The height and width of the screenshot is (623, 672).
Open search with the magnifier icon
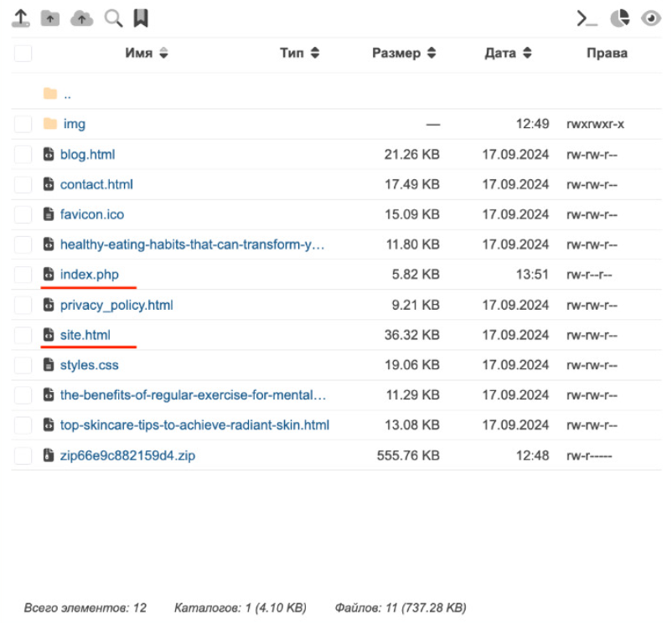113,18
